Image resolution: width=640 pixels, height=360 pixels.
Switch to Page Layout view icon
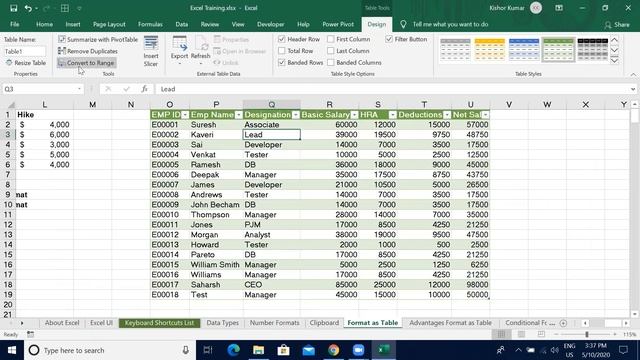521,334
